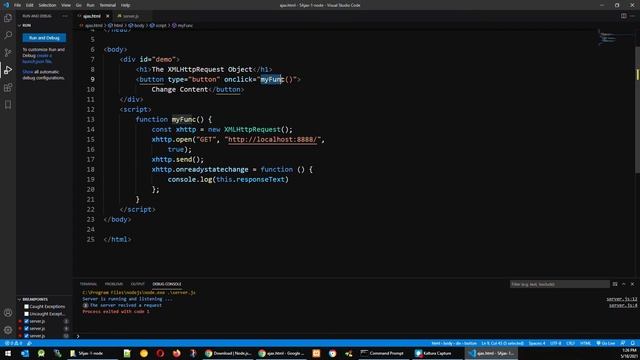Open Firefox from the taskbar
640x360 pixels.
click(x=176, y=353)
